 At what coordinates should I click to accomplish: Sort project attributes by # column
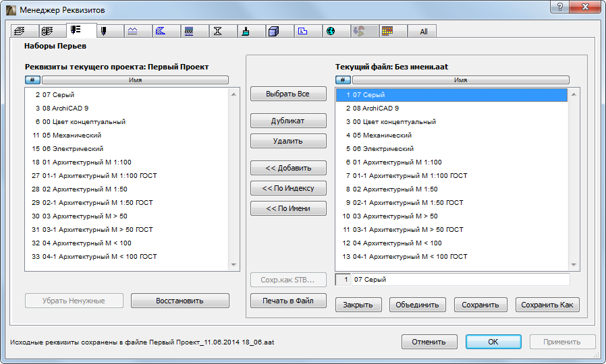32,80
